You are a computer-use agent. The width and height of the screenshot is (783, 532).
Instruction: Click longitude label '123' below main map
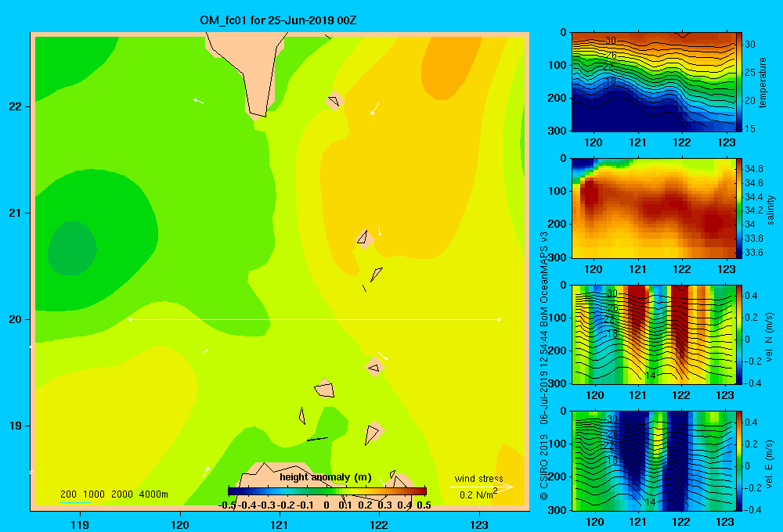pos(479,524)
